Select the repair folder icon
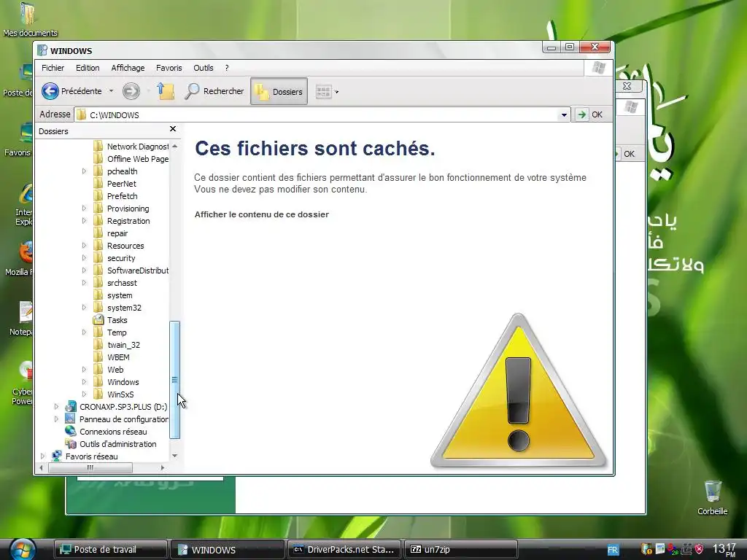 click(98, 233)
